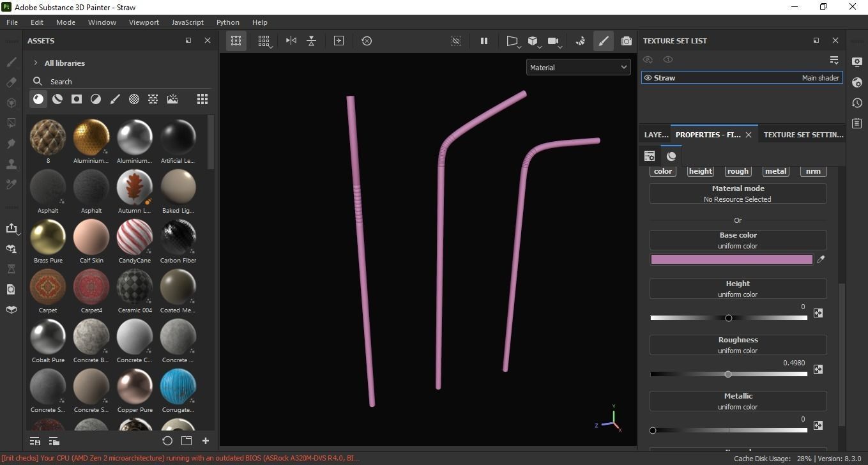Open Metallic channel options icon

pos(818,425)
